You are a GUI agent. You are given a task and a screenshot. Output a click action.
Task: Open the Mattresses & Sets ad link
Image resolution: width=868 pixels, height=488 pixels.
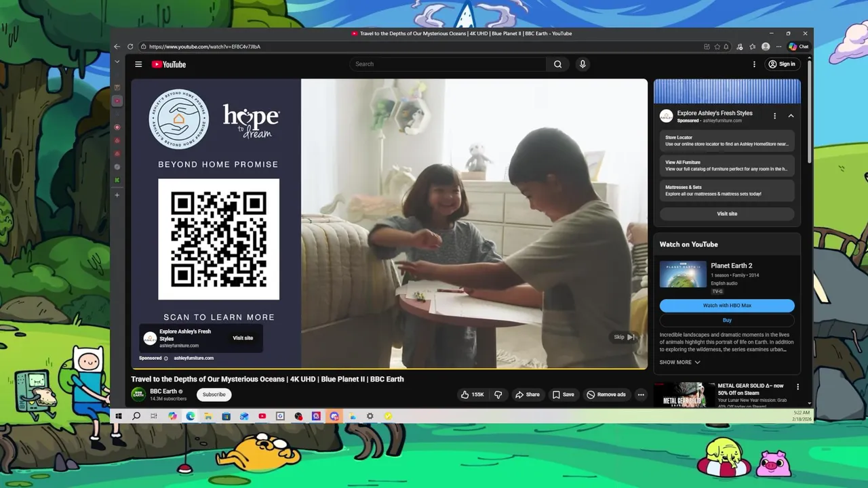click(x=727, y=190)
